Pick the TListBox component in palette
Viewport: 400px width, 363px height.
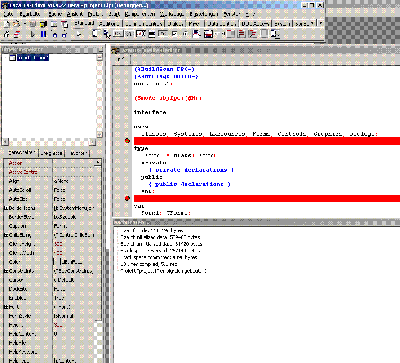[x=197, y=33]
